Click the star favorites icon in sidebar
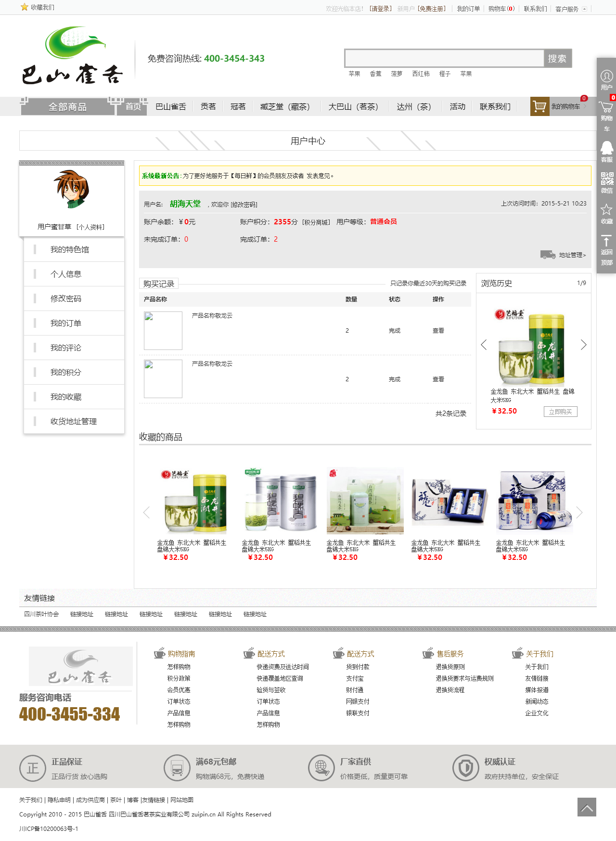The width and height of the screenshot is (616, 841). (606, 210)
